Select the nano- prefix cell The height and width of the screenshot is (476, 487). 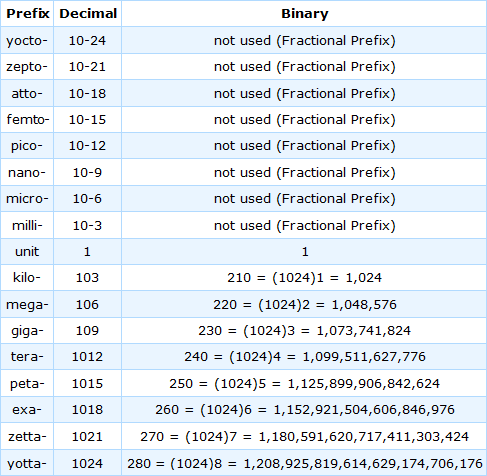(x=27, y=172)
